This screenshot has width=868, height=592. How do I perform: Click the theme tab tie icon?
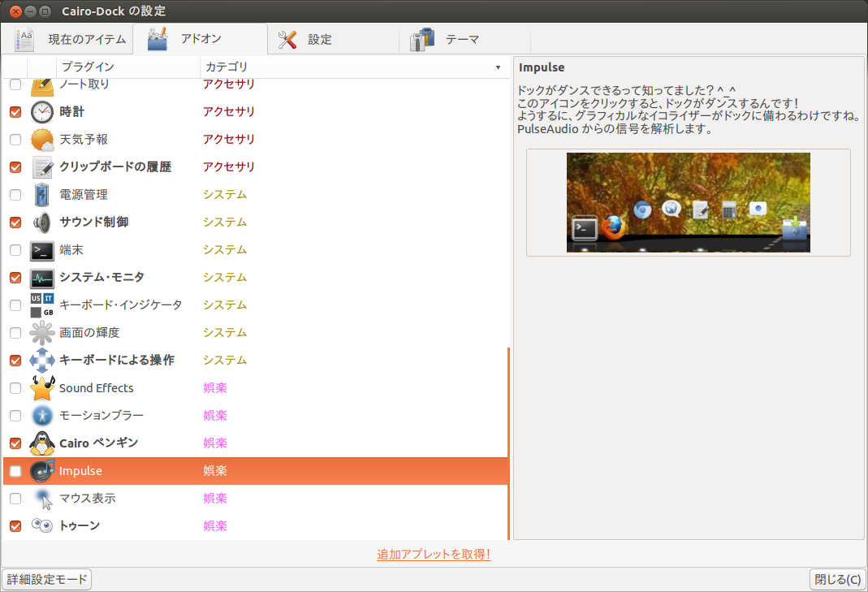click(x=422, y=39)
